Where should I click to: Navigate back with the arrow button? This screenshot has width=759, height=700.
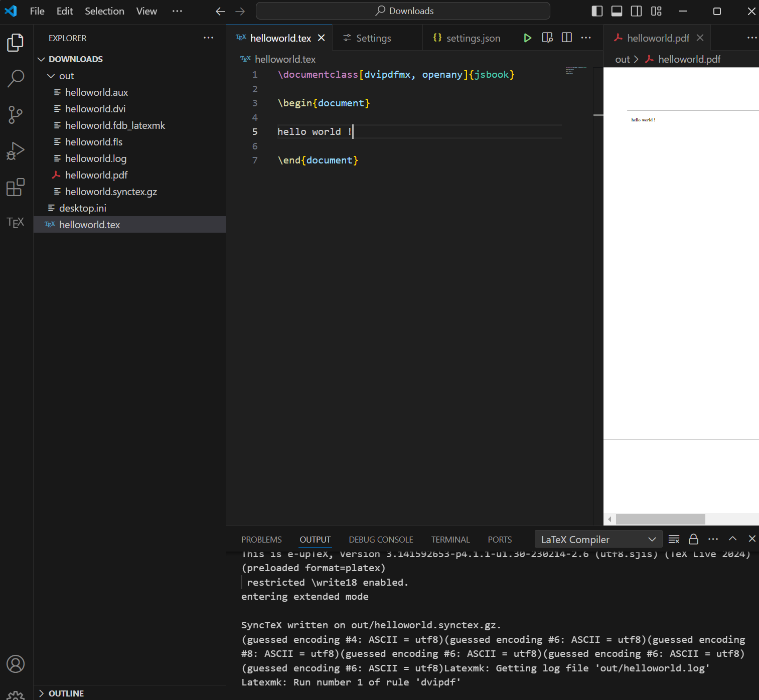[220, 11]
